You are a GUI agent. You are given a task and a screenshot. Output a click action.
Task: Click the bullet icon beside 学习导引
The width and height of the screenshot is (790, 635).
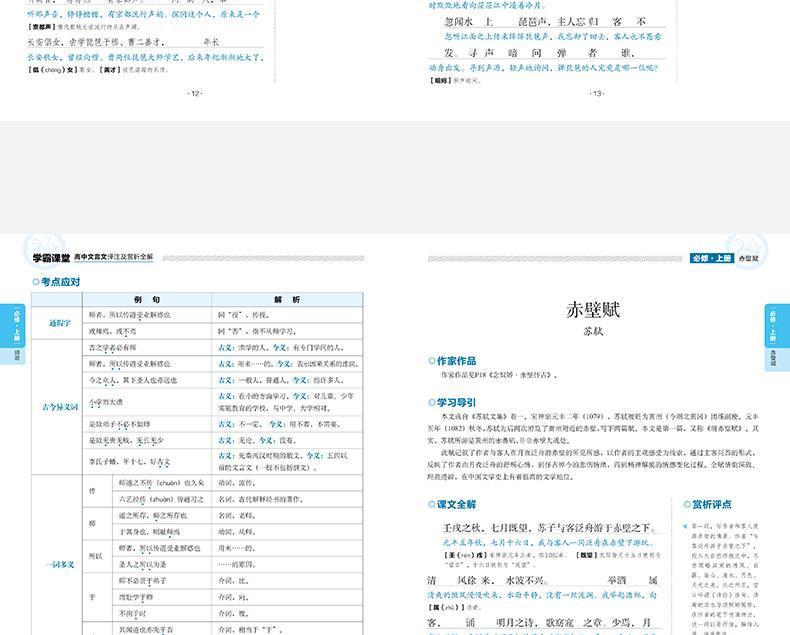pyautogui.click(x=430, y=402)
